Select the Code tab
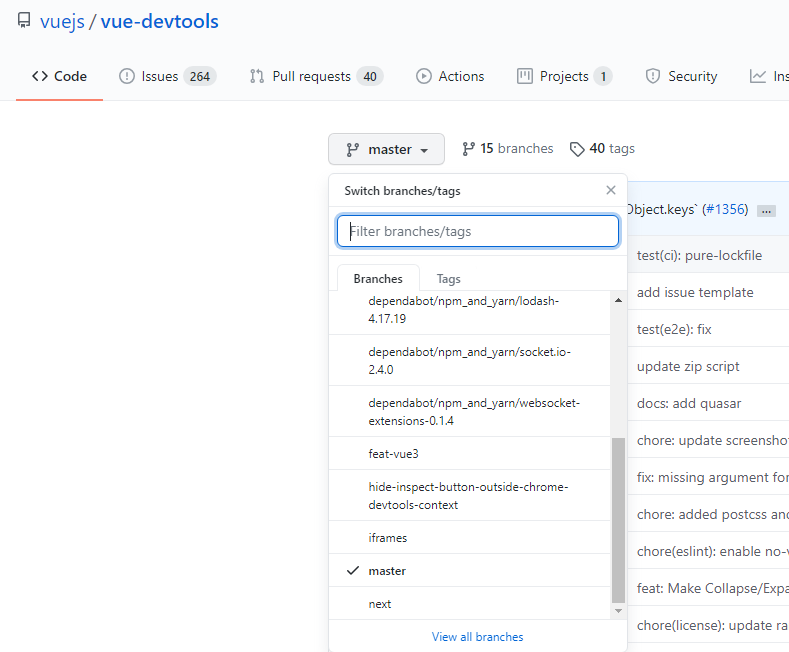 tap(59, 76)
